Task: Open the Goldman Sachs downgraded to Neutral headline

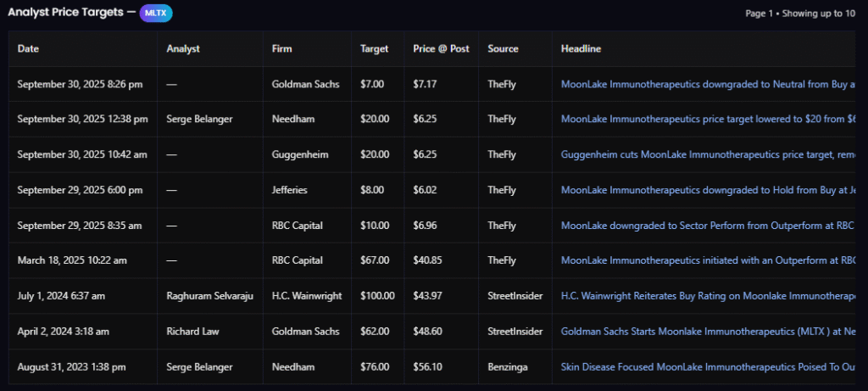Action: (708, 85)
